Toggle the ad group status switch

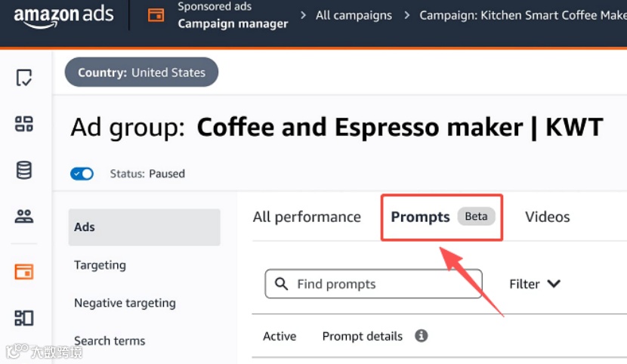coord(82,174)
